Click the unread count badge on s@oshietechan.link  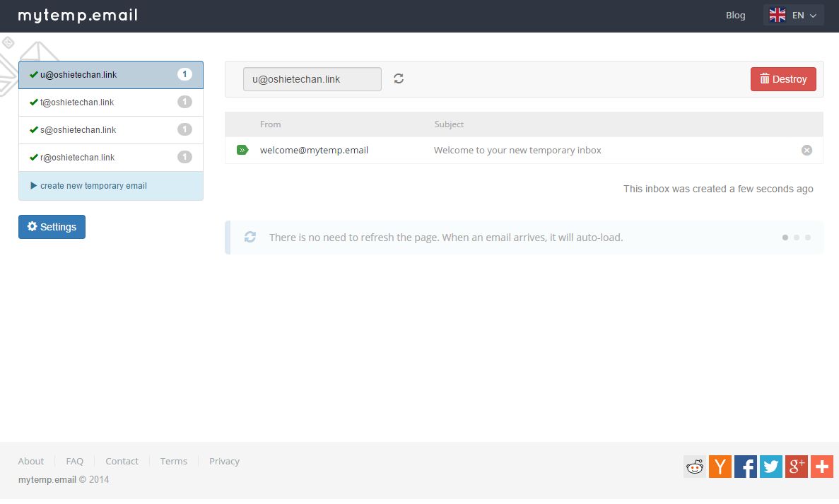[x=184, y=129]
